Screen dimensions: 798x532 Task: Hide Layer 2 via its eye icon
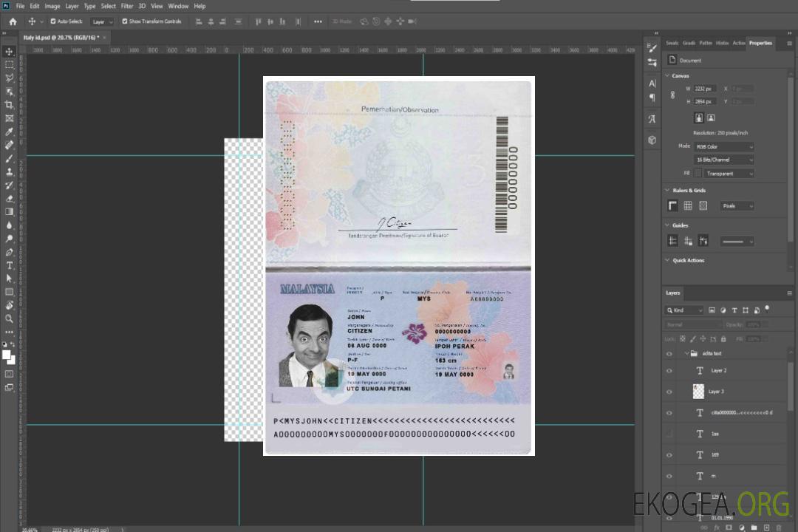(669, 371)
